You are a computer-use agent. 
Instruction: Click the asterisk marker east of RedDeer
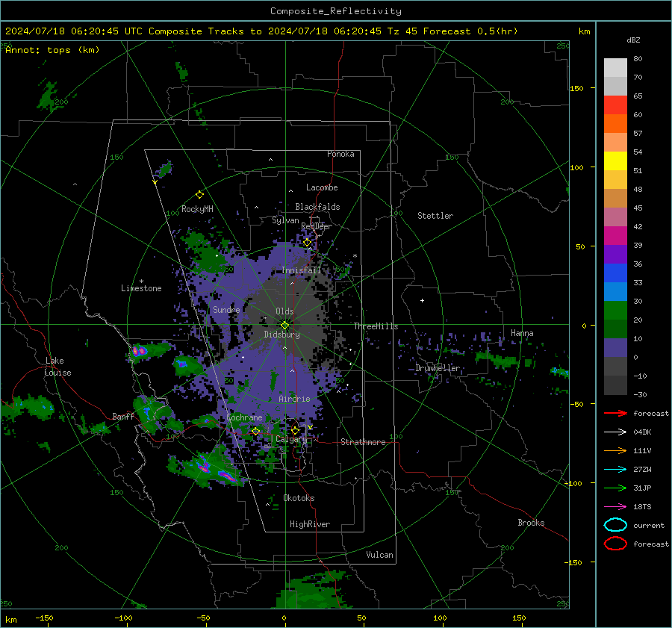(355, 256)
